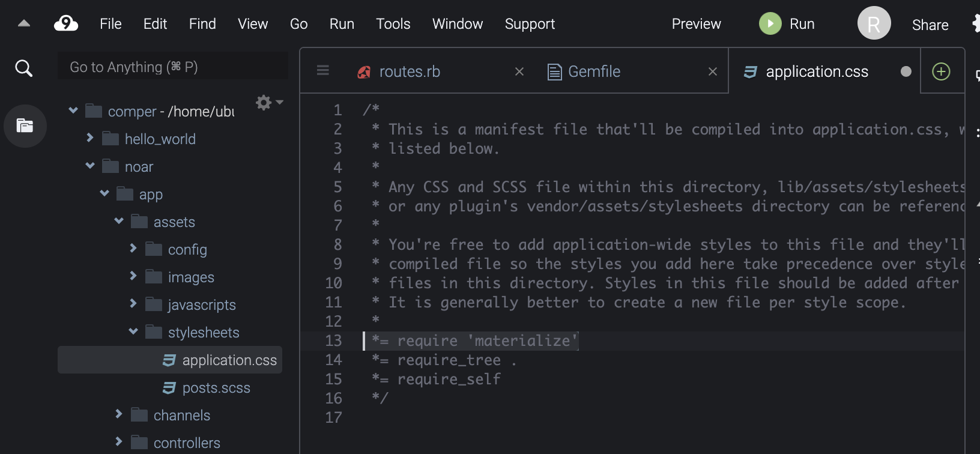980x454 pixels.
Task: Click the Preview button
Action: [x=696, y=23]
